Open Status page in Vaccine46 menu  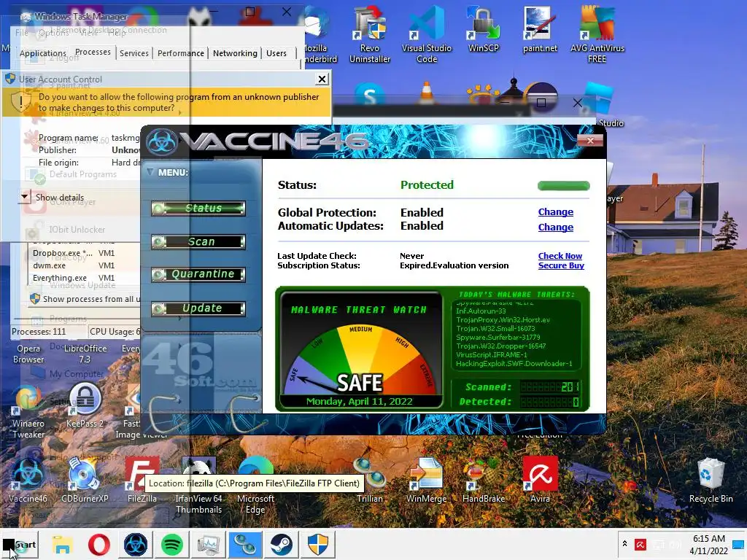198,209
